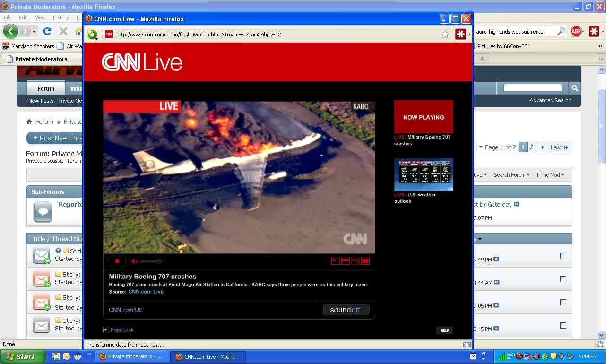Click the page vertical scrollbar up arrow
Viewport: 606px width, 364px height.
tap(601, 70)
